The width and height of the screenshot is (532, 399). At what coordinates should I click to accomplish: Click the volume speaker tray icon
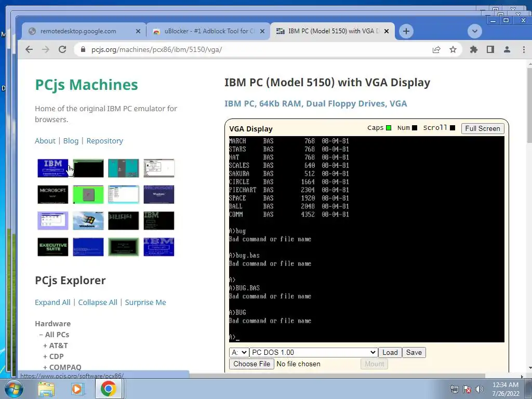pyautogui.click(x=479, y=389)
